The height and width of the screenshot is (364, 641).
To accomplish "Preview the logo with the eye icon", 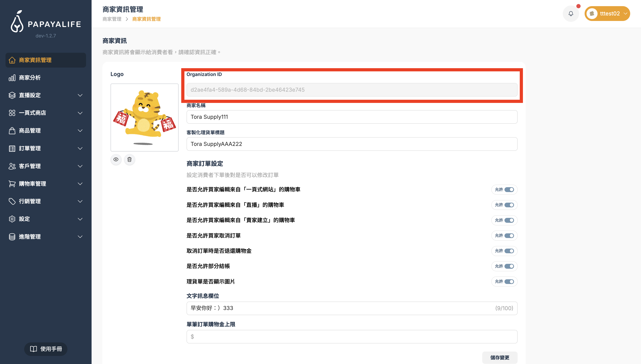I will click(x=116, y=159).
